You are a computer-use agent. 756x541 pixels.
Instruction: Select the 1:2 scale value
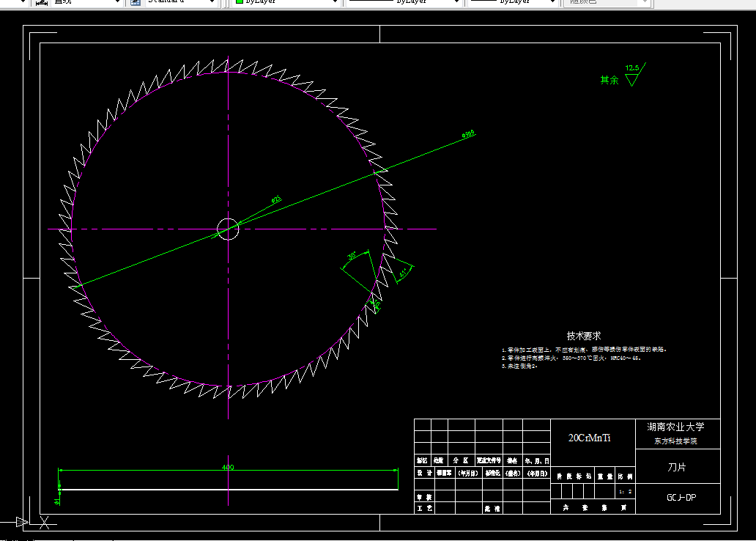coord(626,492)
